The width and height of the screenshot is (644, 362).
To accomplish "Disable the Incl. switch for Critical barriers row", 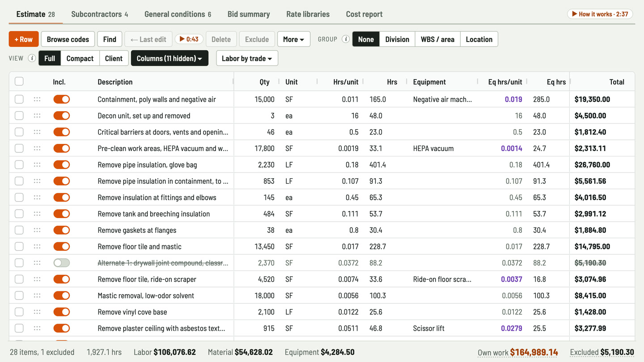I will [x=62, y=132].
